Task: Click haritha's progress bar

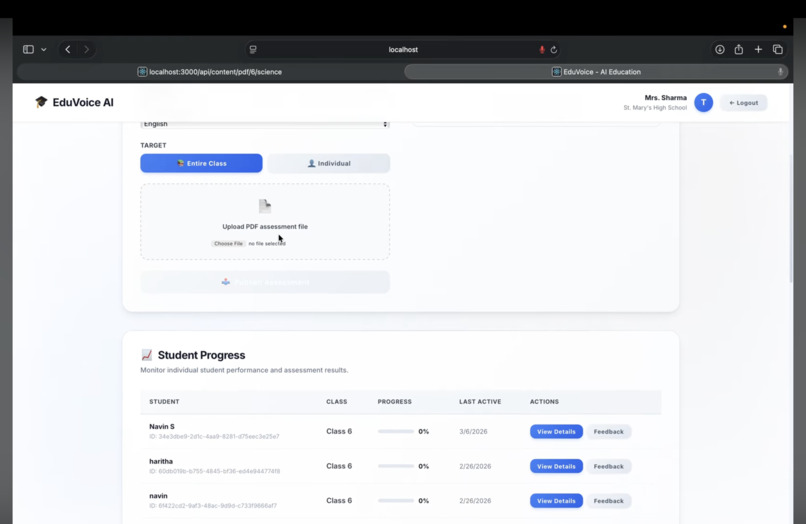Action: point(396,466)
